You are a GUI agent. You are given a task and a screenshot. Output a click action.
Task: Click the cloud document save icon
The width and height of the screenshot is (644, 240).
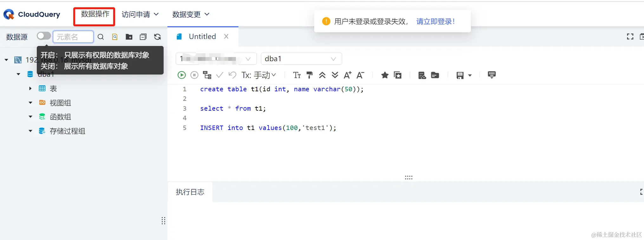[x=422, y=75]
